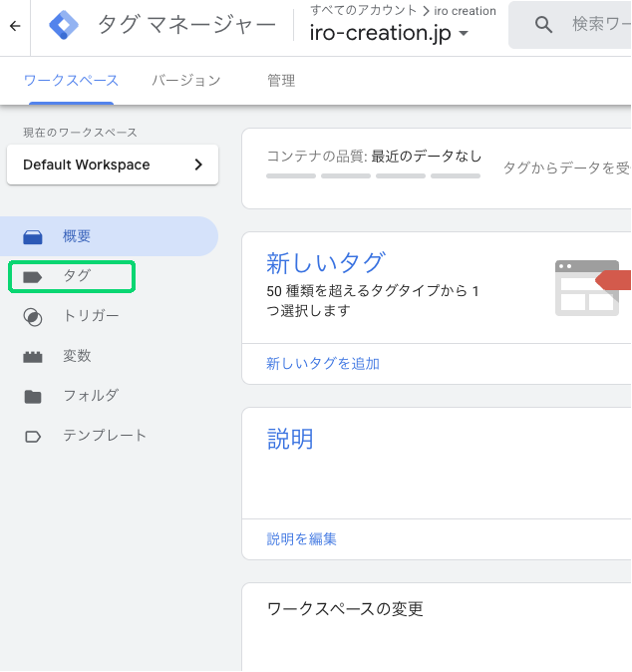Switch to the バージョン tab
The width and height of the screenshot is (632, 672).
185,81
